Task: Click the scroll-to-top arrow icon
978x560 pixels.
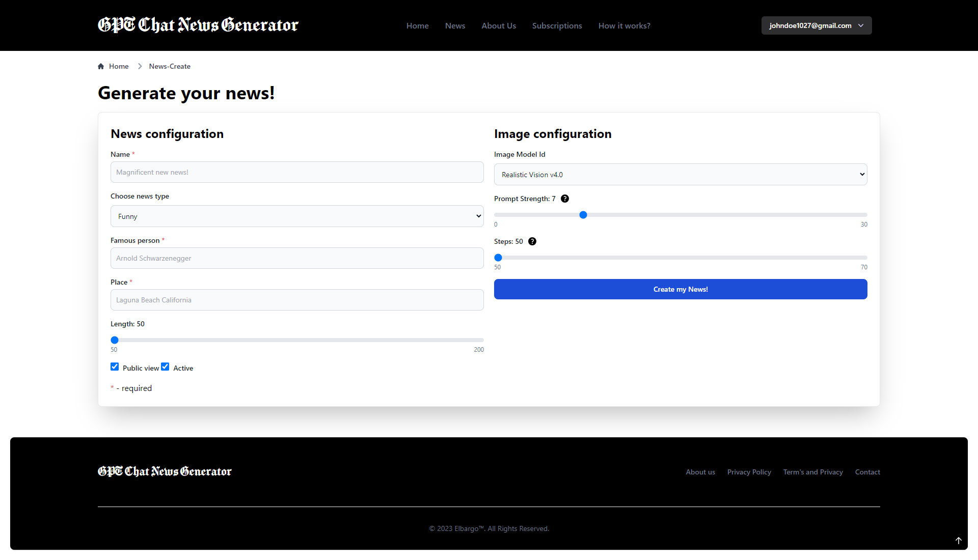Action: pyautogui.click(x=958, y=541)
